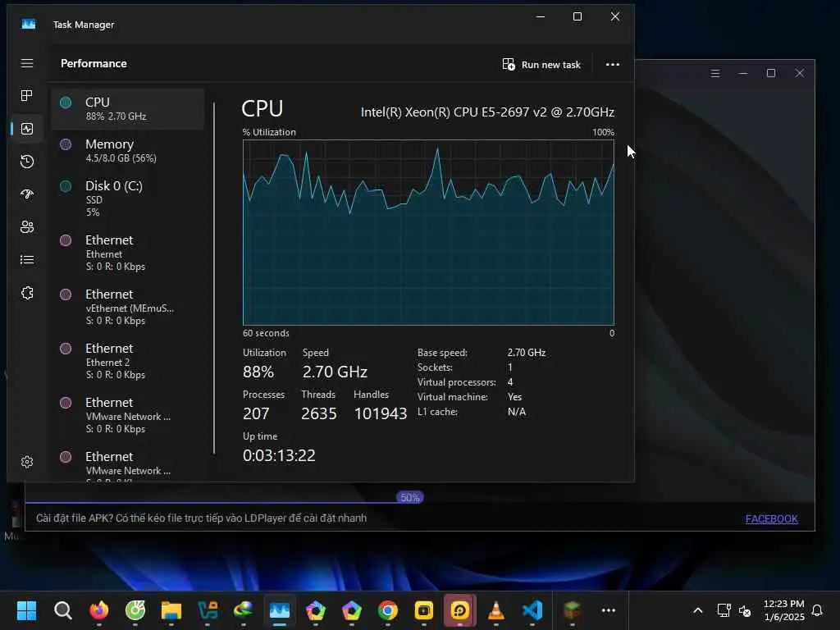The height and width of the screenshot is (630, 840).
Task: Open File Explorer from the taskbar
Action: (171, 610)
